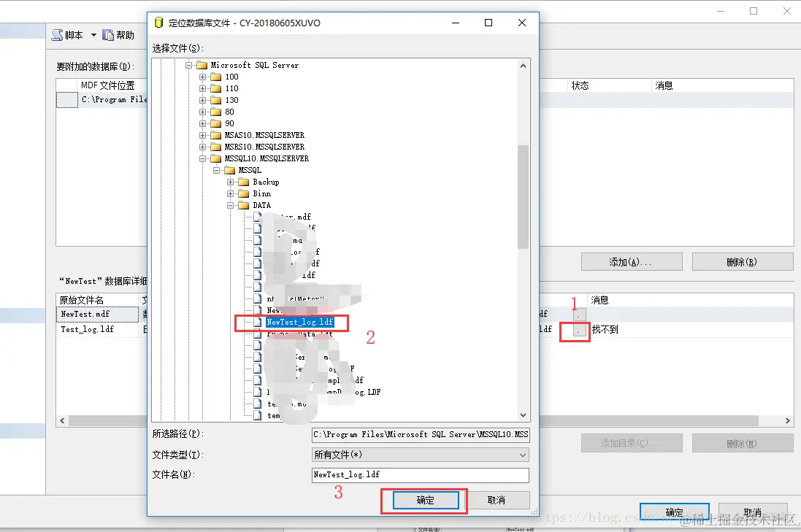Select the MSSQL10.MSSQLSERVER folder icon

pyautogui.click(x=216, y=159)
